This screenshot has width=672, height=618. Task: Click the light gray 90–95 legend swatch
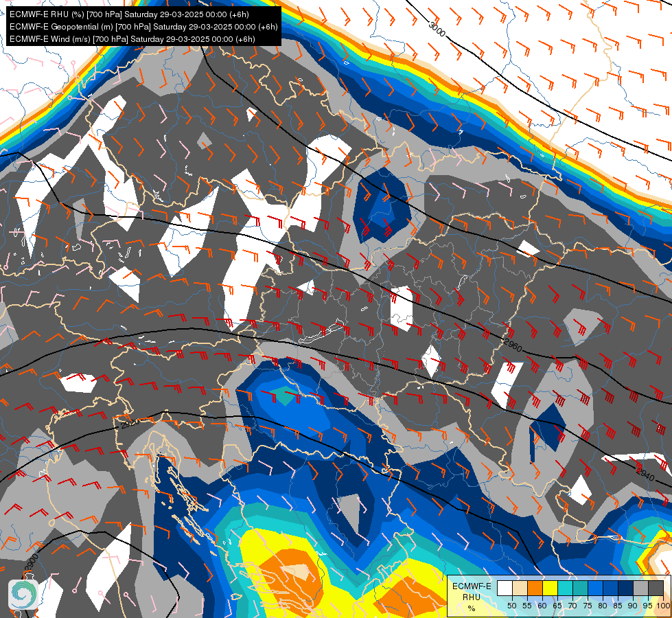(640, 588)
